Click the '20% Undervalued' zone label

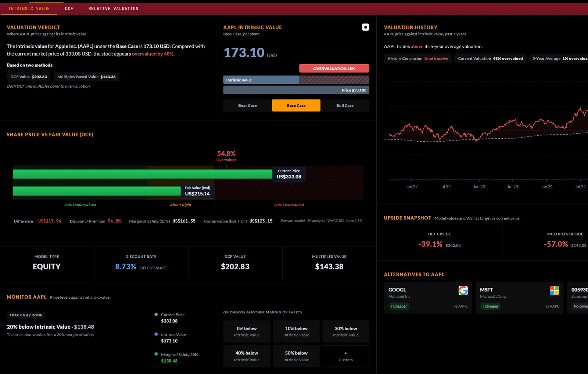pyautogui.click(x=80, y=205)
